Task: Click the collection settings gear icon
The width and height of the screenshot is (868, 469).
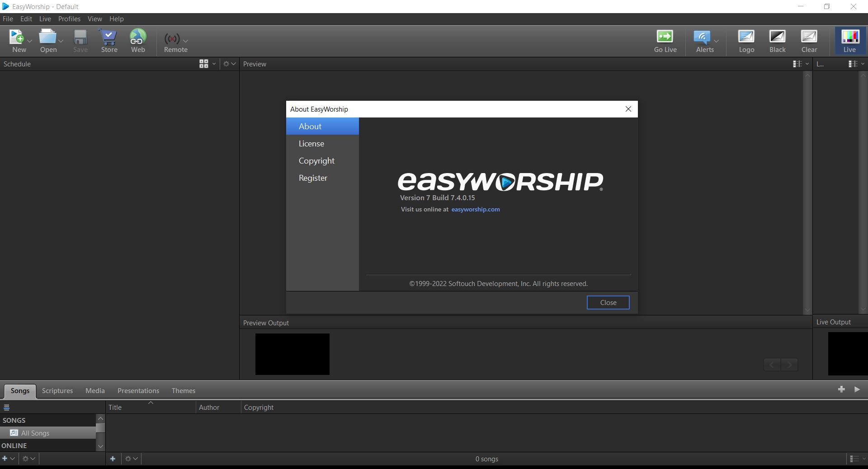Action: (26, 459)
